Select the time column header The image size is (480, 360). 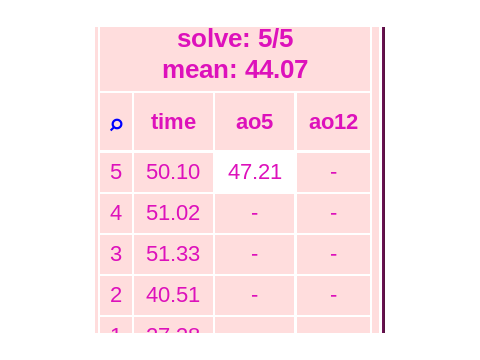pos(173,122)
